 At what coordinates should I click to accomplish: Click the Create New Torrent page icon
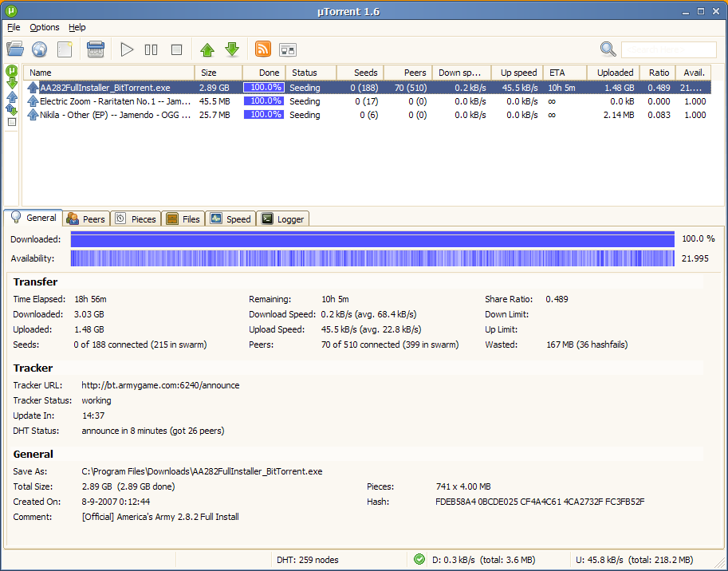[x=65, y=49]
